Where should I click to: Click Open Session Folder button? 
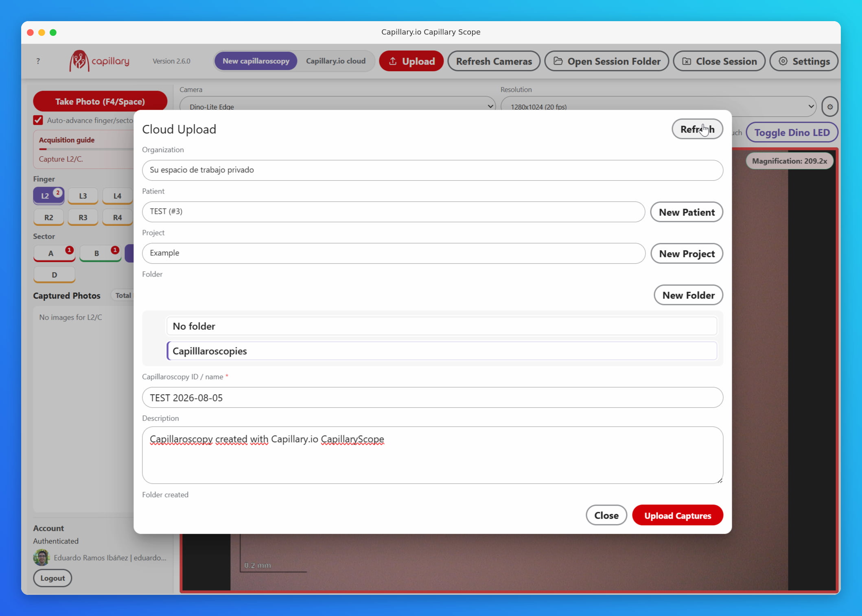(606, 61)
